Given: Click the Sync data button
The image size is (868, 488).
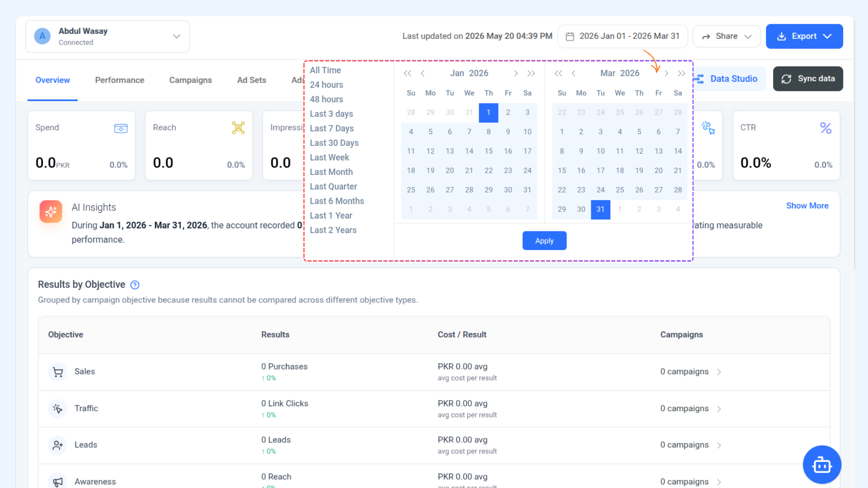Looking at the screenshot, I should [808, 79].
